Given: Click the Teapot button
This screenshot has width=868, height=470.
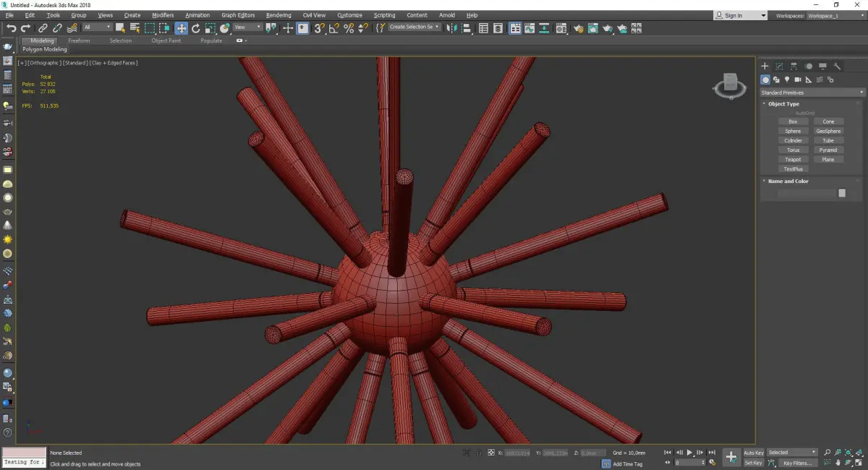Looking at the screenshot, I should pos(793,159).
